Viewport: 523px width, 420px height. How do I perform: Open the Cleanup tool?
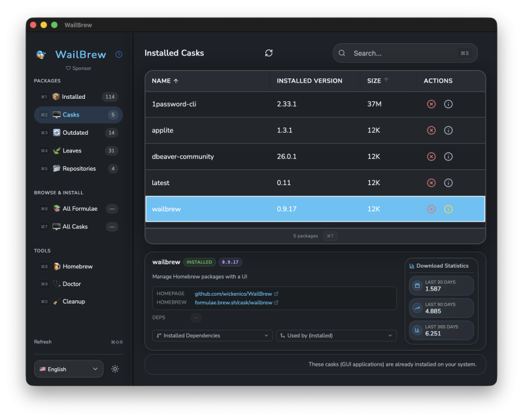78,302
